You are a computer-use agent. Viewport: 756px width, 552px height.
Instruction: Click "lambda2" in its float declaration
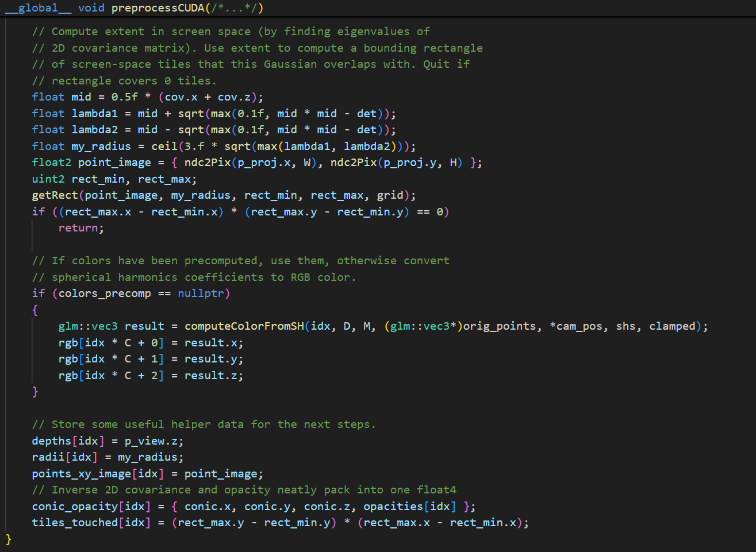(x=95, y=130)
